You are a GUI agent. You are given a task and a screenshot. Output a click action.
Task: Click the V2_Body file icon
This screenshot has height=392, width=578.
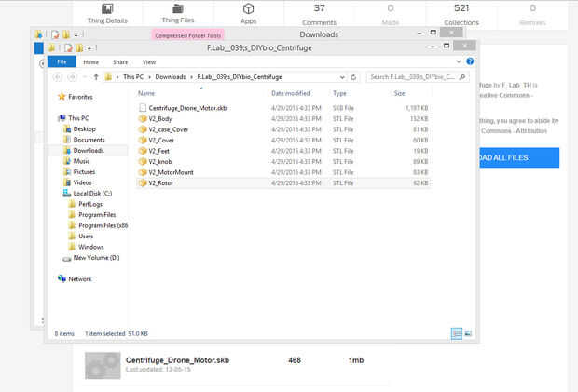[x=143, y=118]
